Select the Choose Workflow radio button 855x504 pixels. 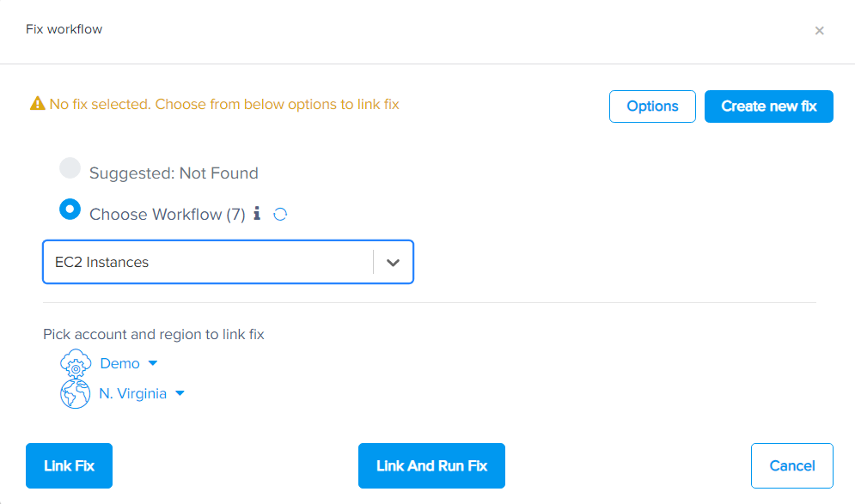[x=70, y=210]
